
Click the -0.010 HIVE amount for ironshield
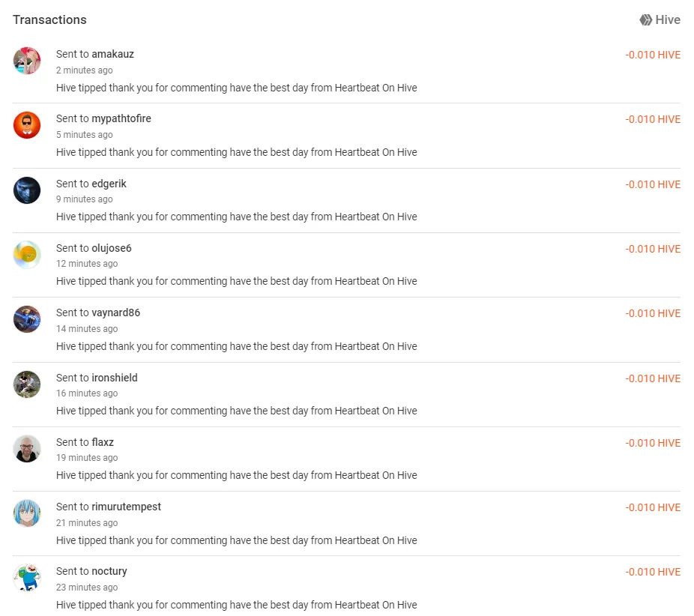(653, 378)
